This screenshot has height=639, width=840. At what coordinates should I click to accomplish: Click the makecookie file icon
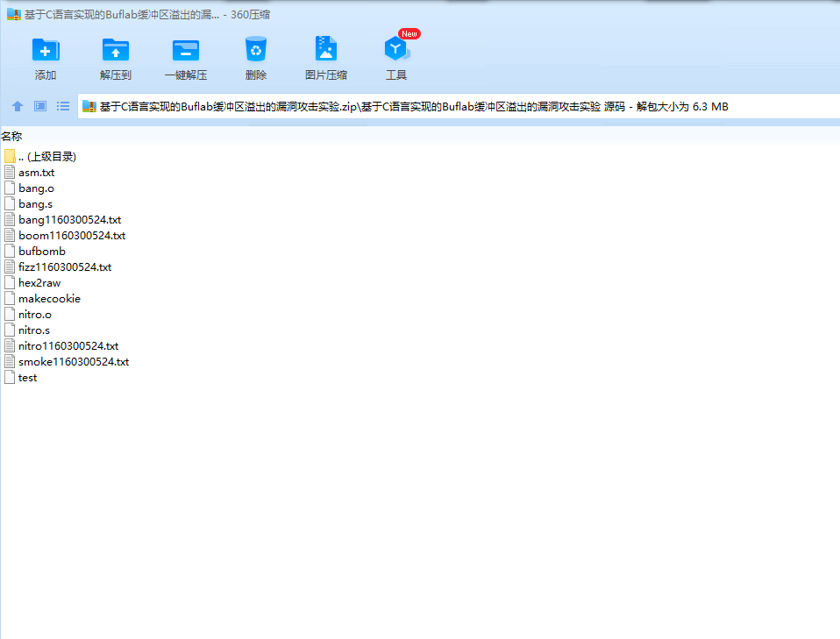10,298
